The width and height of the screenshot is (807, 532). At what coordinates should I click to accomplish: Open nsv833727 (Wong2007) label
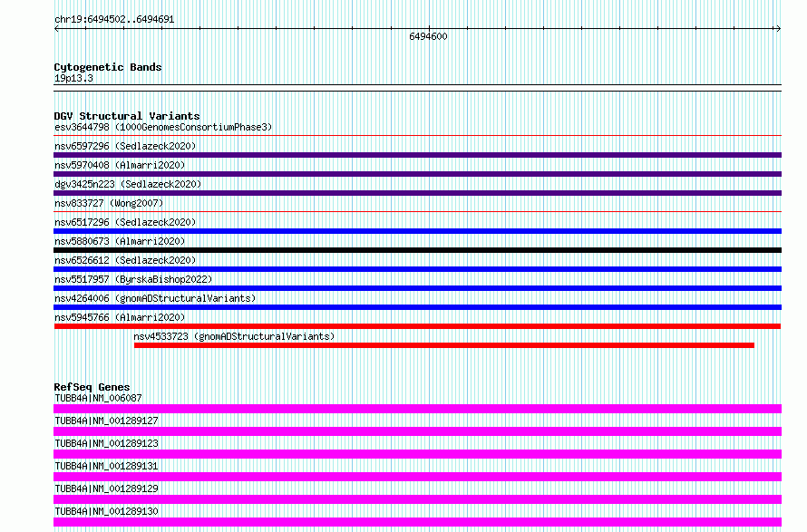pyautogui.click(x=109, y=203)
